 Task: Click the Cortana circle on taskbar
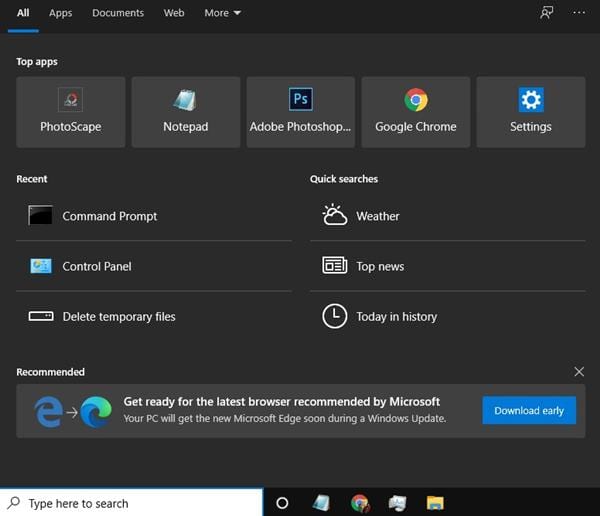click(x=282, y=503)
